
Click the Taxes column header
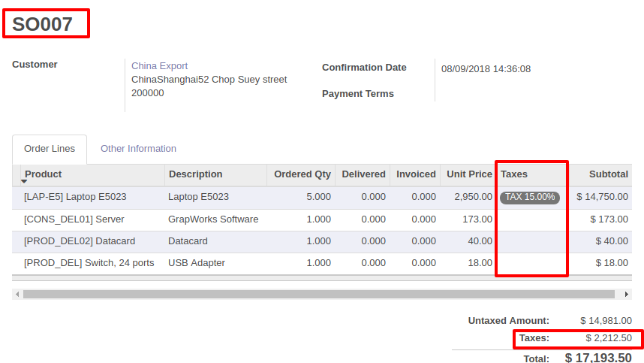pos(514,174)
